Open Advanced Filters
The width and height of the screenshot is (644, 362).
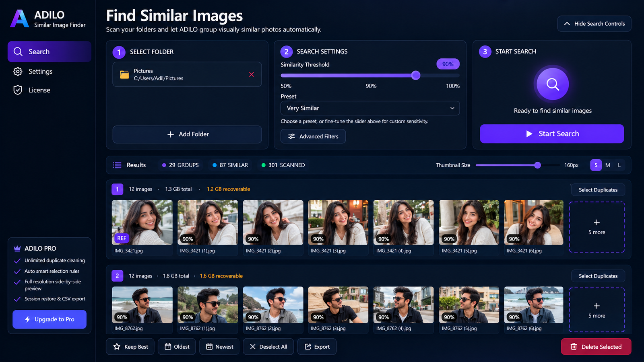(313, 136)
